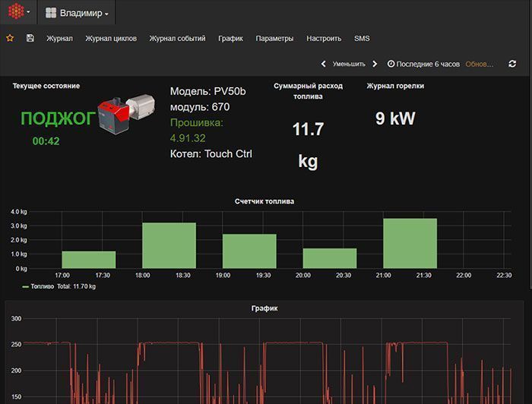Open the График panel title menu

click(264, 308)
